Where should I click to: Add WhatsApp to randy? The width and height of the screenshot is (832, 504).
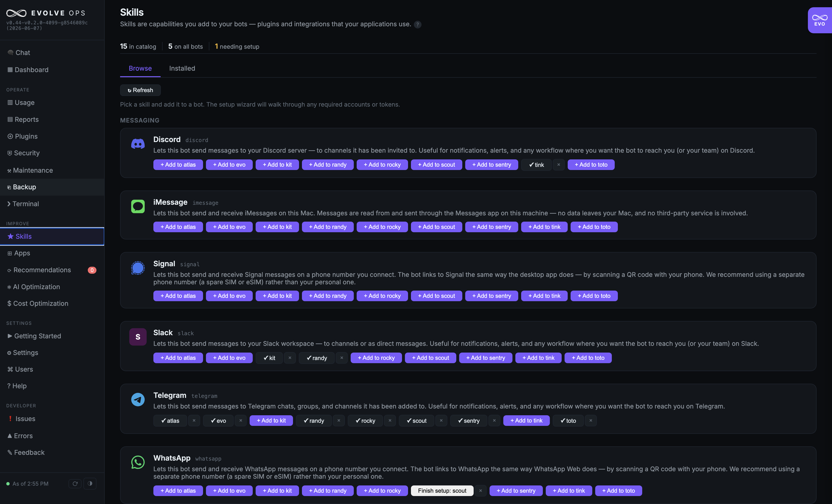(x=327, y=491)
